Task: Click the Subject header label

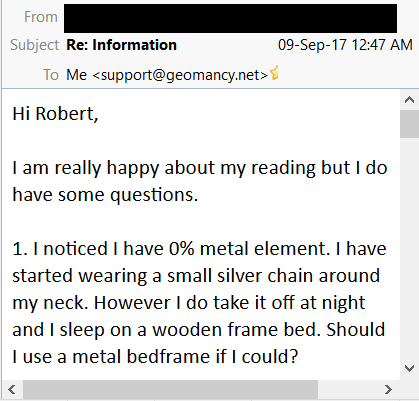Action: click(x=34, y=45)
